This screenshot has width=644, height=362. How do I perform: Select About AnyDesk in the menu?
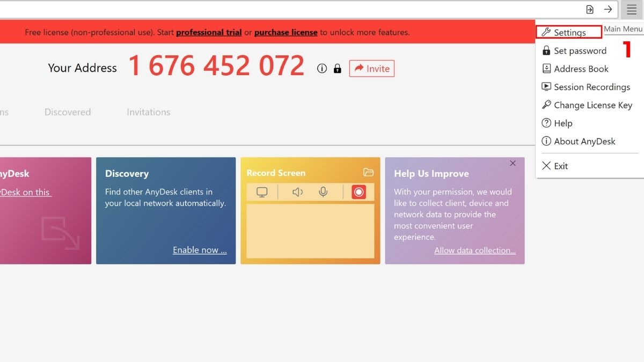(584, 142)
